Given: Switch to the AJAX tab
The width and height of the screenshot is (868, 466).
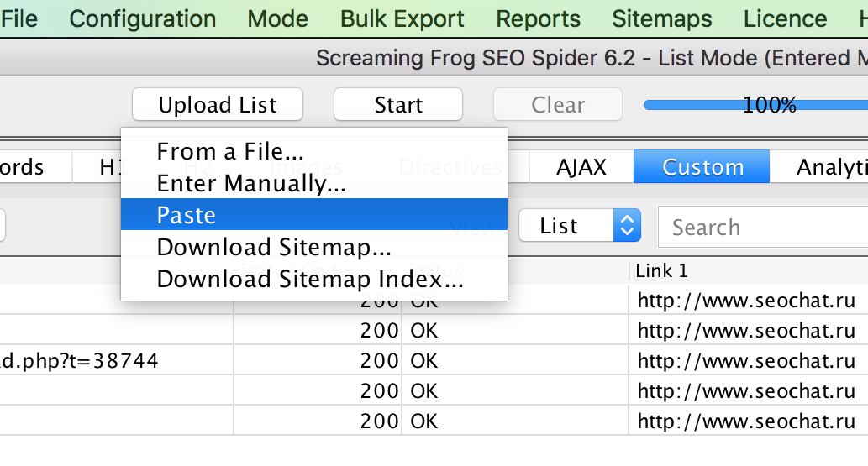Looking at the screenshot, I should 581,166.
